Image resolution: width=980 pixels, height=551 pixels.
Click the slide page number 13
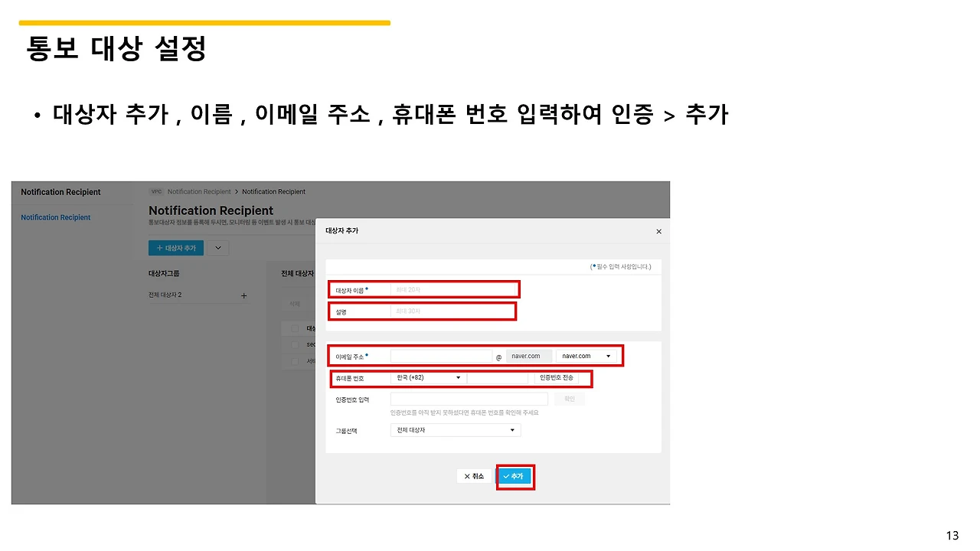coord(952,536)
